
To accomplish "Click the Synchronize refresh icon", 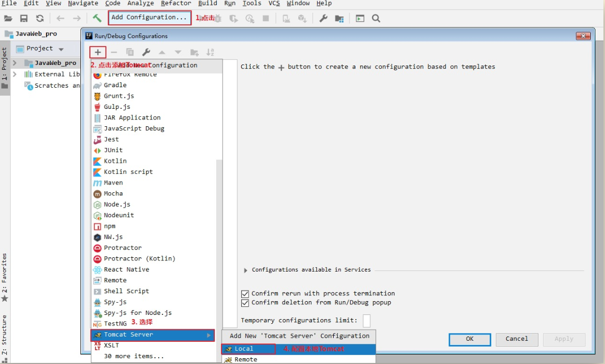I will click(x=40, y=18).
